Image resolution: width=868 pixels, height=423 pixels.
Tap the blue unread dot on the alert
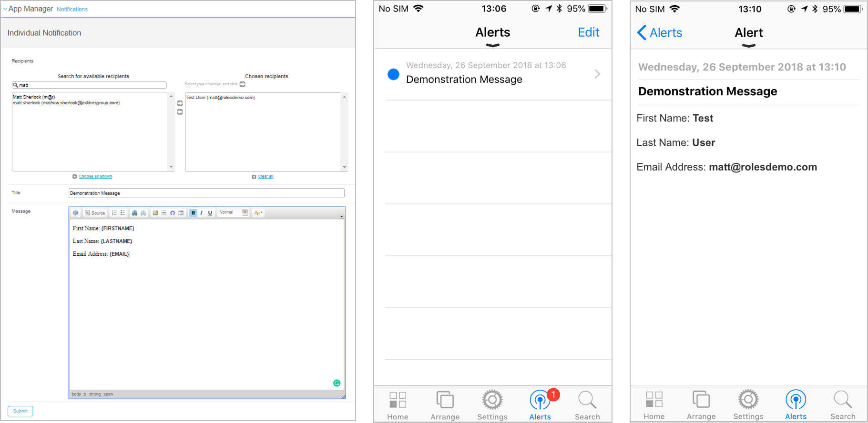click(393, 74)
